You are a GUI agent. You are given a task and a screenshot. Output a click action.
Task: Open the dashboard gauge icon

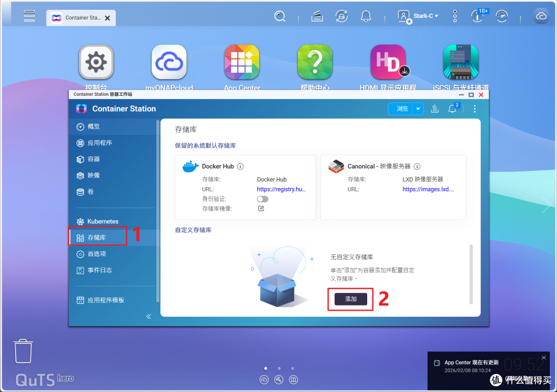[502, 16]
